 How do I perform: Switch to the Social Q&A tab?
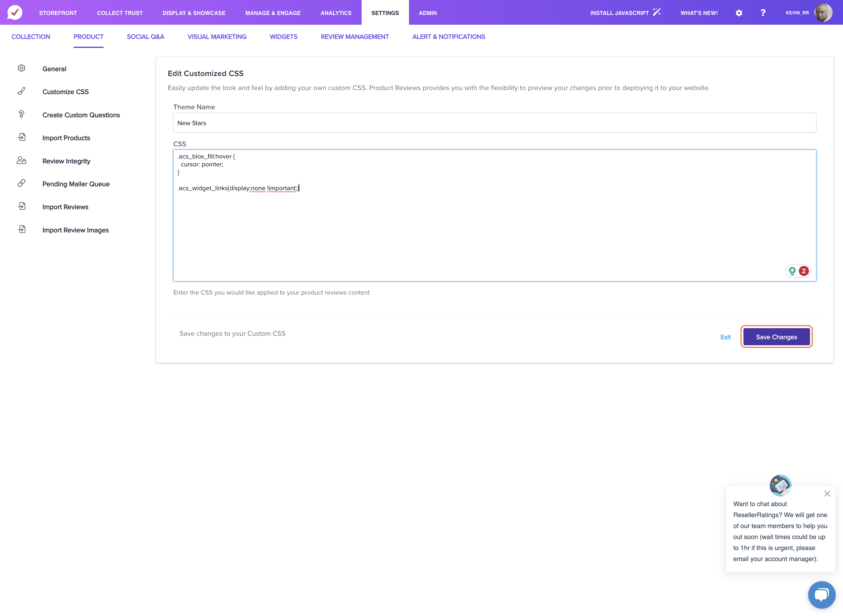pyautogui.click(x=145, y=37)
